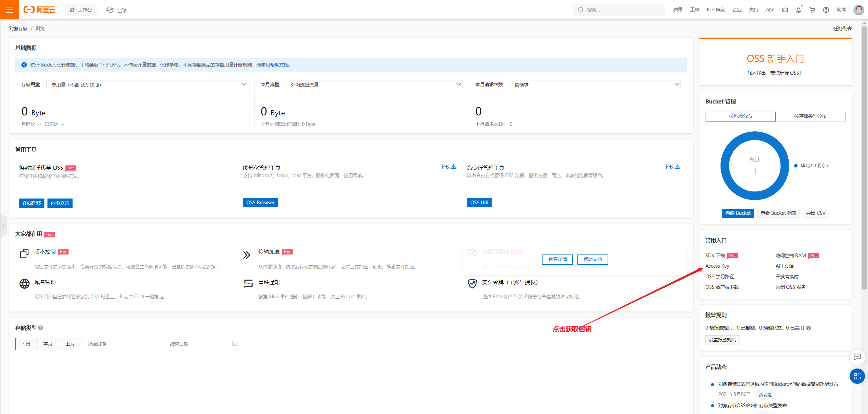Click the user avatar in header

[858, 10]
